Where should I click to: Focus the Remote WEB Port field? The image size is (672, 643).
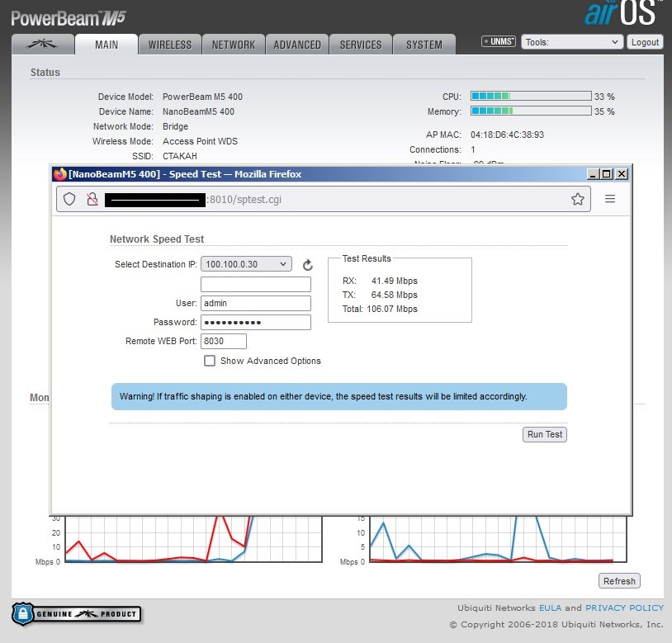(223, 341)
